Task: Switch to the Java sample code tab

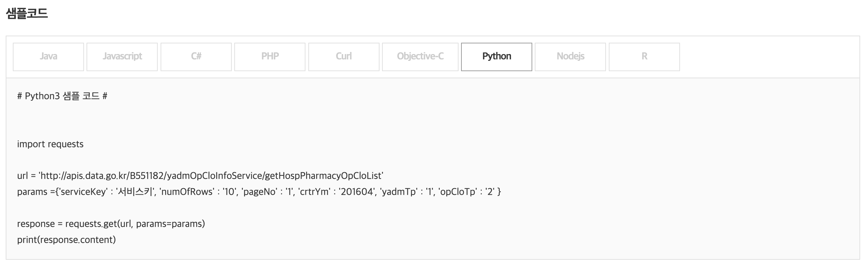Action: 48,57
